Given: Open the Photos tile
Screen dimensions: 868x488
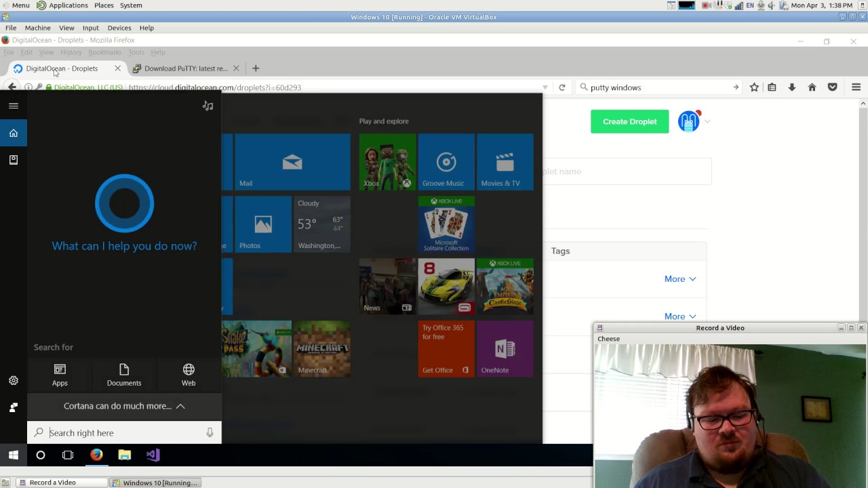Looking at the screenshot, I should pyautogui.click(x=263, y=224).
